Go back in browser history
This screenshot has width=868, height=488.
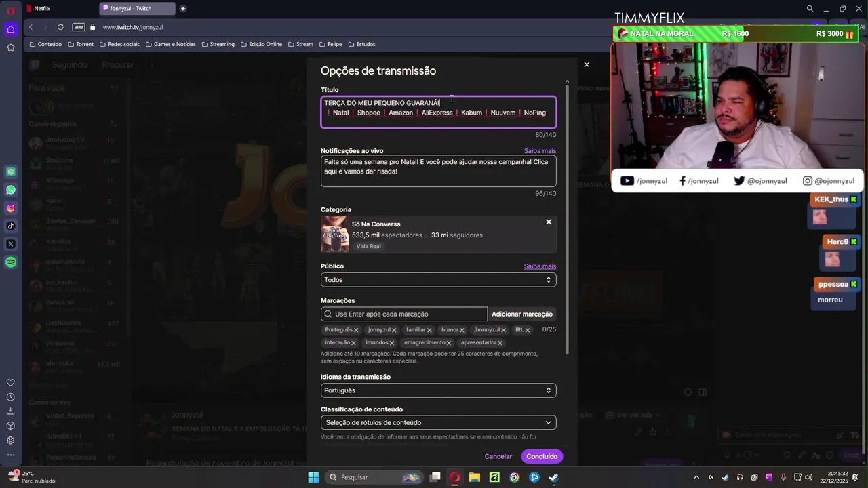(x=31, y=27)
